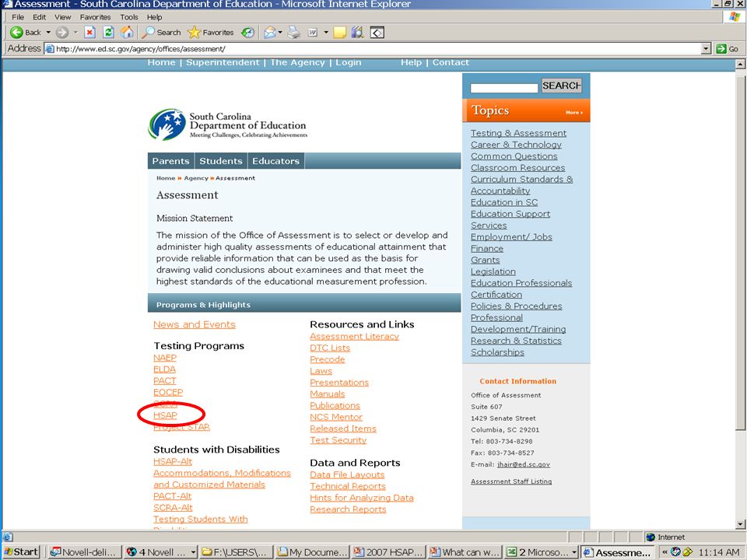Click More in Topics header
Viewport: 747px width, 560px height.
coord(574,112)
